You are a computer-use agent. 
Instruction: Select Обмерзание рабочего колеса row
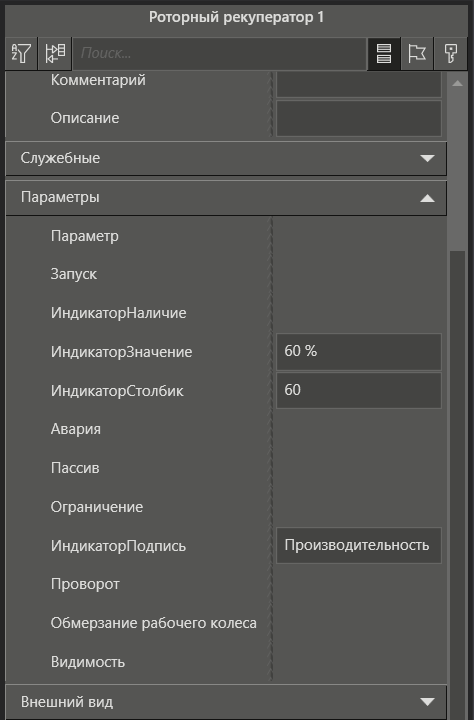pyautogui.click(x=226, y=623)
